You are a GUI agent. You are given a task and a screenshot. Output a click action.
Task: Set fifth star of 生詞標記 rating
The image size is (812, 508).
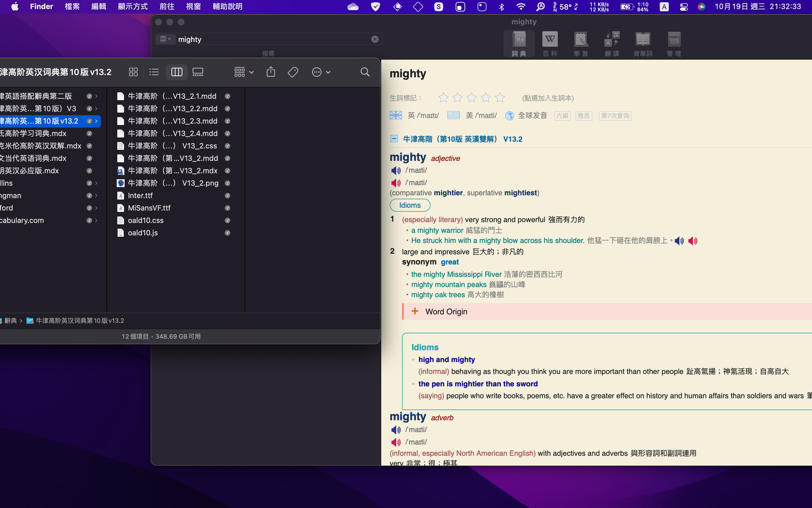coord(500,98)
